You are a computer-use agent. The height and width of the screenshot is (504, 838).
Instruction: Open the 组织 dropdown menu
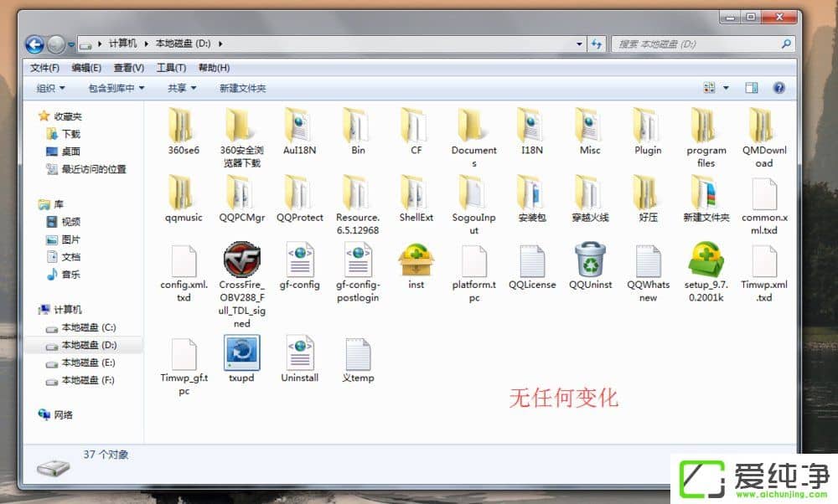[x=50, y=88]
